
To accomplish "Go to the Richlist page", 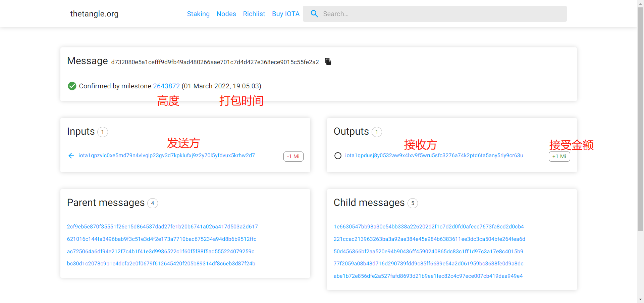I will coord(254,14).
